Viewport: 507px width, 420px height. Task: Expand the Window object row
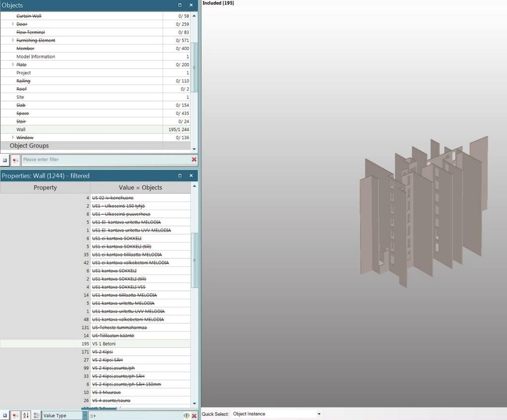pyautogui.click(x=13, y=137)
